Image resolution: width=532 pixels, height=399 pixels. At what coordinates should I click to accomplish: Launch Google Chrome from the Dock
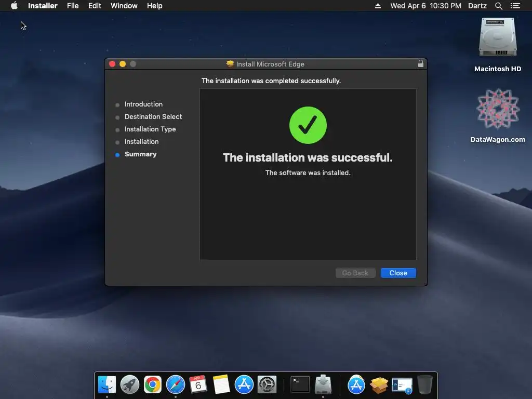[x=153, y=384]
